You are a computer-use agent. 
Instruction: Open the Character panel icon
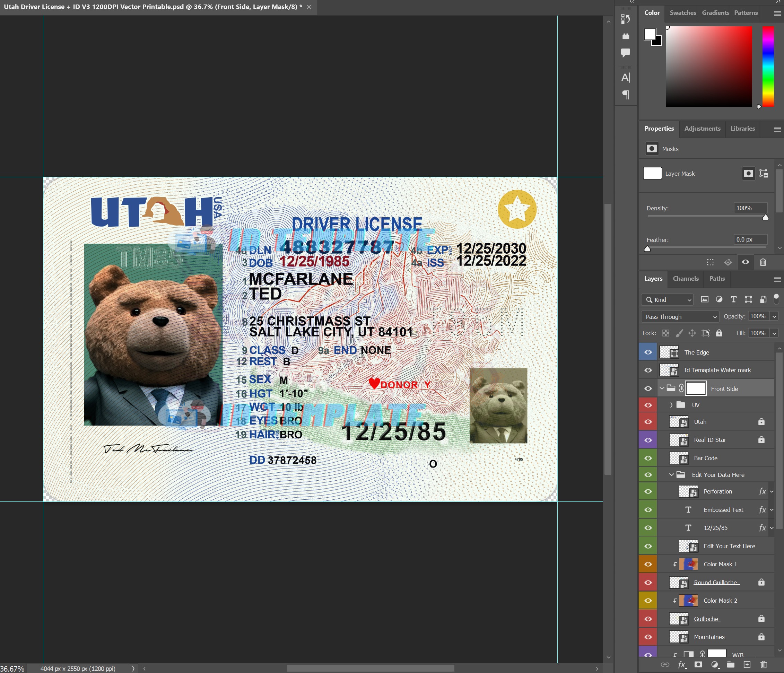pos(626,78)
